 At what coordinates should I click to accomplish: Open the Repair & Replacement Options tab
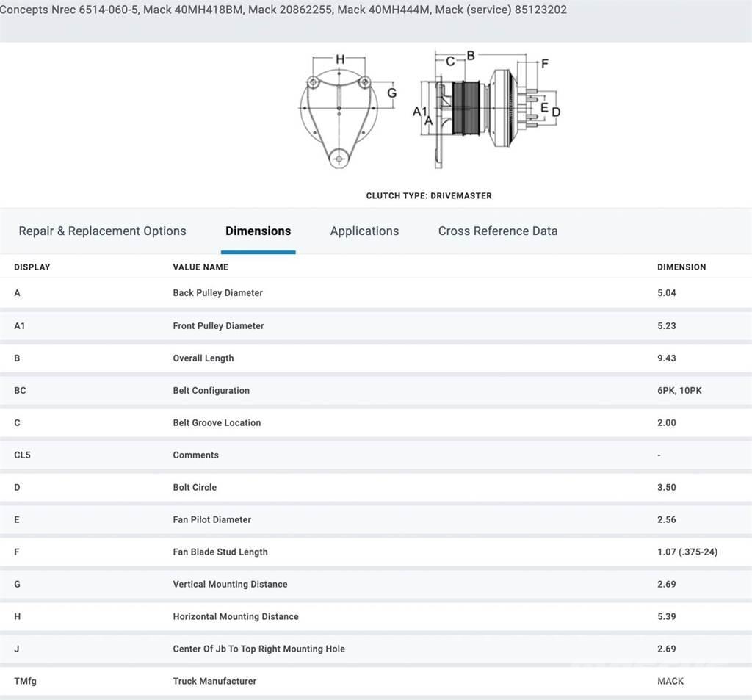coord(102,231)
